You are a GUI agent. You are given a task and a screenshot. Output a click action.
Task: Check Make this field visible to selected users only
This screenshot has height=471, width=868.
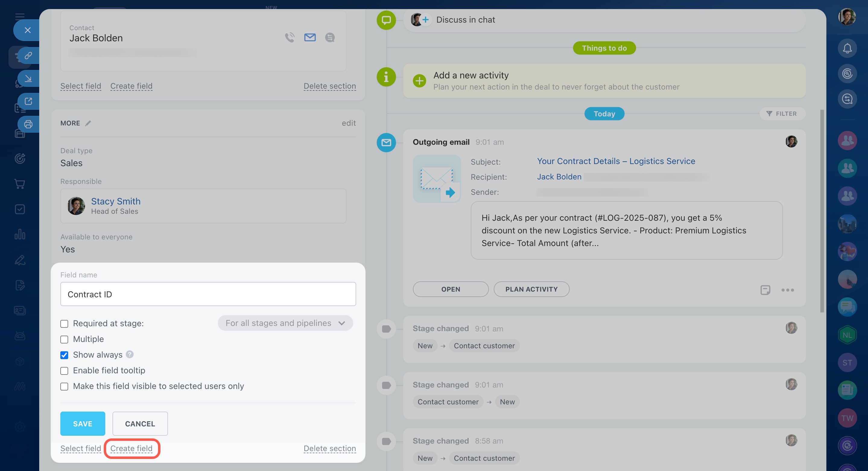64,387
